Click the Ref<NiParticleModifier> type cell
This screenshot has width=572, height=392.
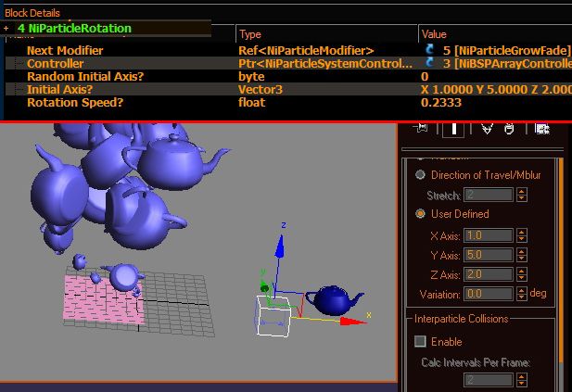pyautogui.click(x=306, y=50)
